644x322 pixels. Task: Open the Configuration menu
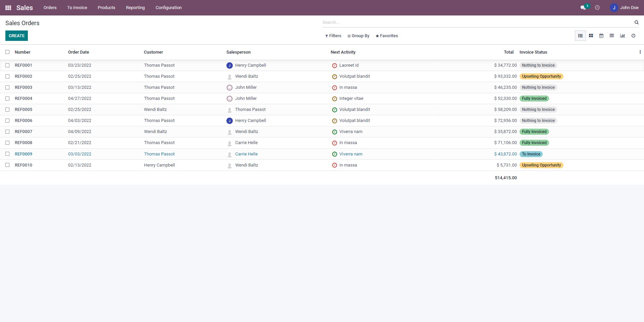click(168, 8)
